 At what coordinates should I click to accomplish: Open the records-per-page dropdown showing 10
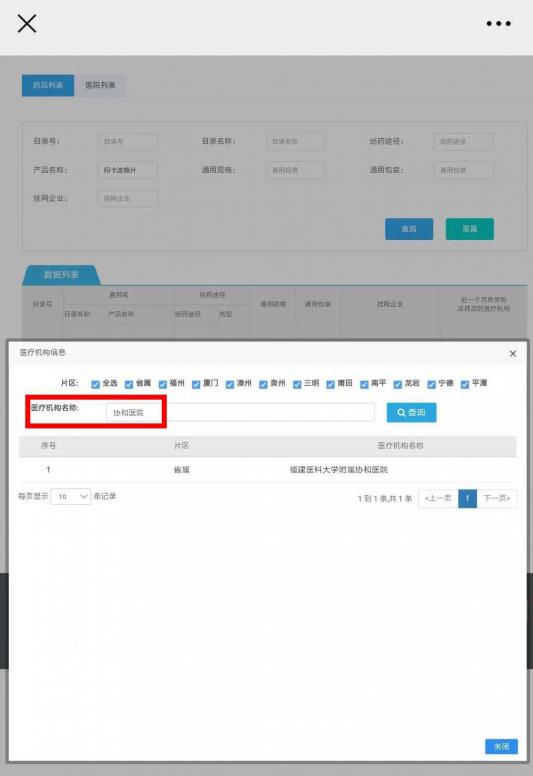tap(71, 496)
